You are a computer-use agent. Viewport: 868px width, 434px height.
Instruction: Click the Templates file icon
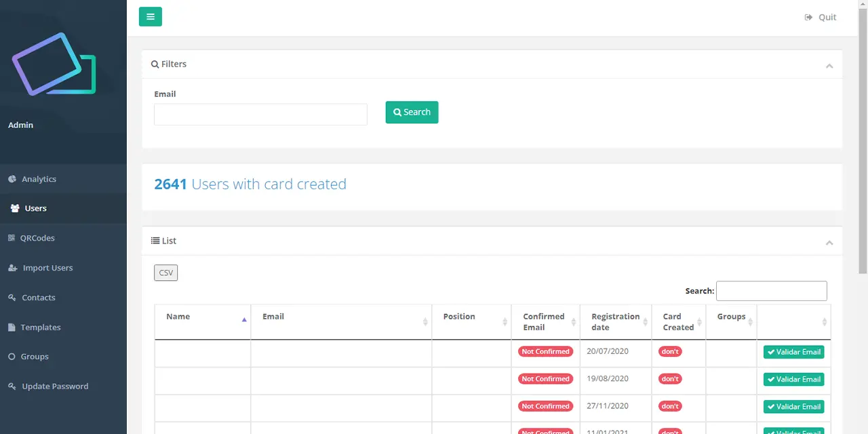click(12, 328)
